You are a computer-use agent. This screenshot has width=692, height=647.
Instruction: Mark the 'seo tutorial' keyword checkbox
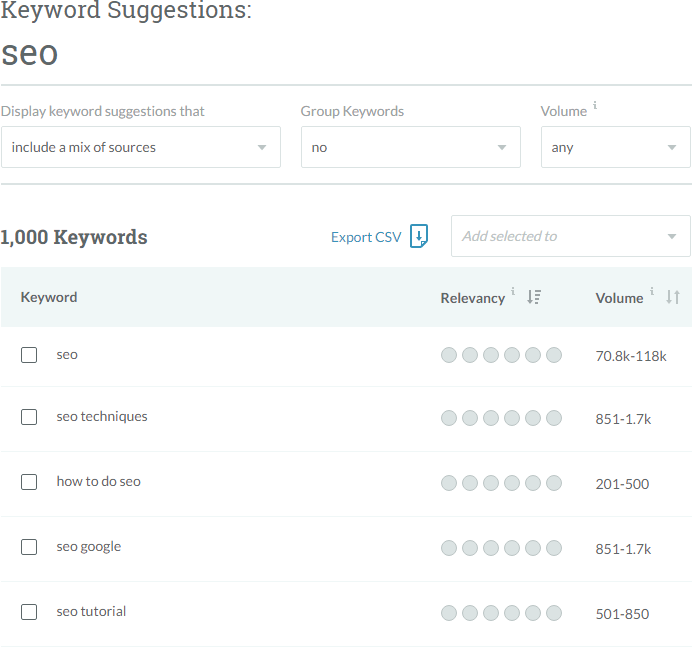(29, 612)
